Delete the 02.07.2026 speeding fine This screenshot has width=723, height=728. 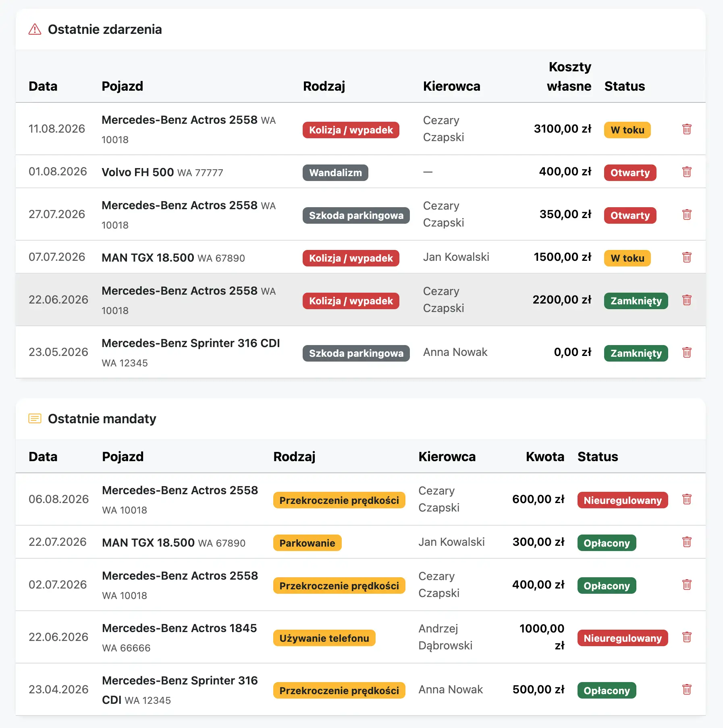point(687,585)
